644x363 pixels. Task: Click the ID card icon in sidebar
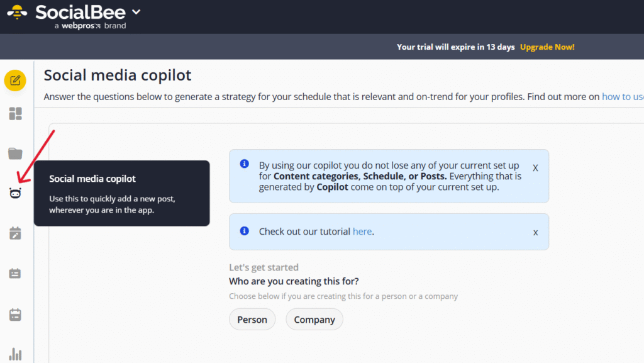pyautogui.click(x=15, y=274)
